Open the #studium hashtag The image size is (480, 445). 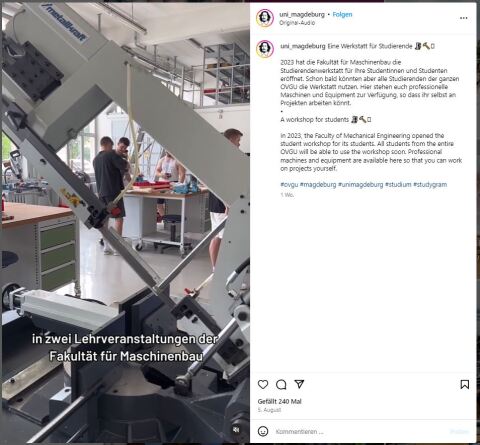[x=398, y=184]
